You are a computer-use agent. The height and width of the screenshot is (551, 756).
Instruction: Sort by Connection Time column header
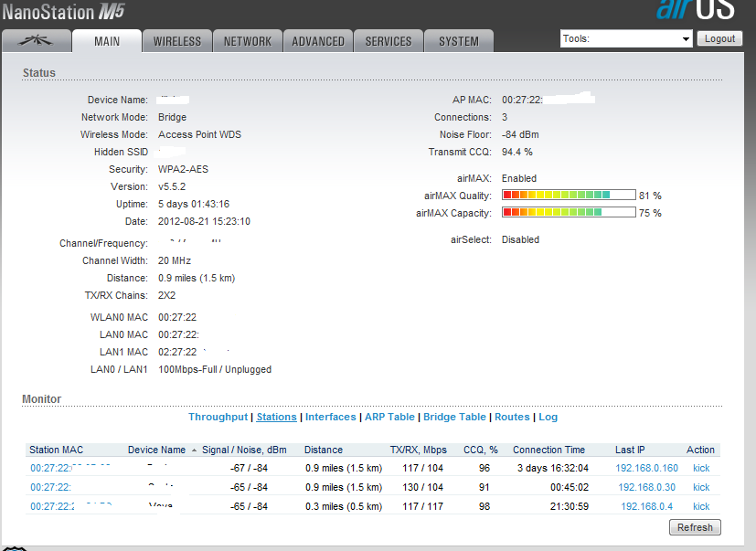point(548,450)
